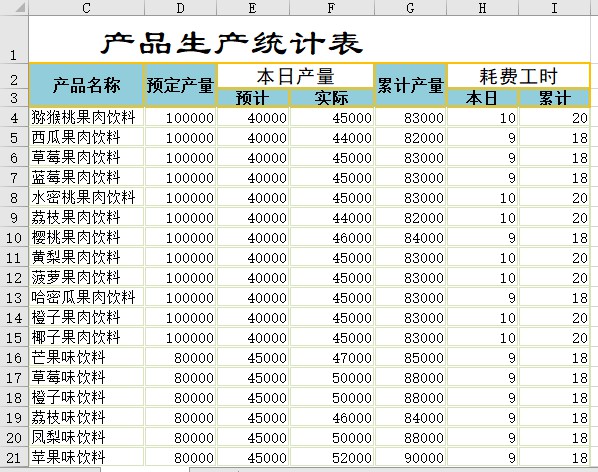Select column D header
Image resolution: width=598 pixels, height=472 pixels.
(180, 8)
